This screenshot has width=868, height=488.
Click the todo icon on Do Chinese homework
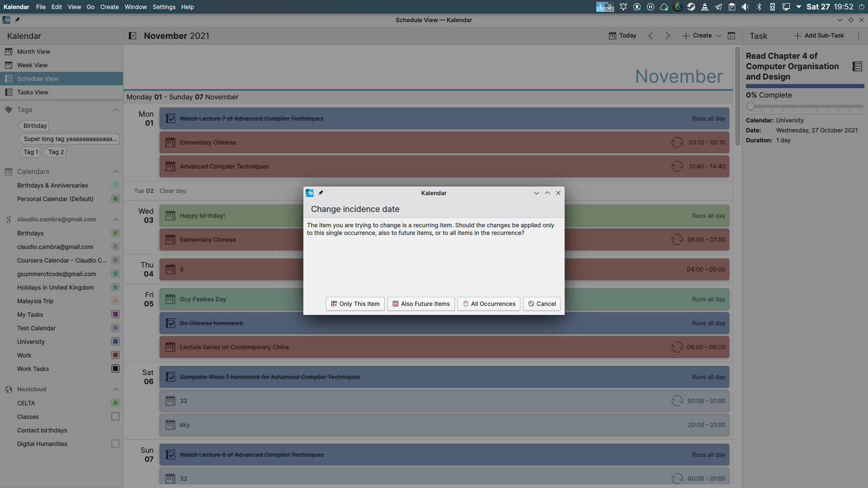tap(170, 323)
